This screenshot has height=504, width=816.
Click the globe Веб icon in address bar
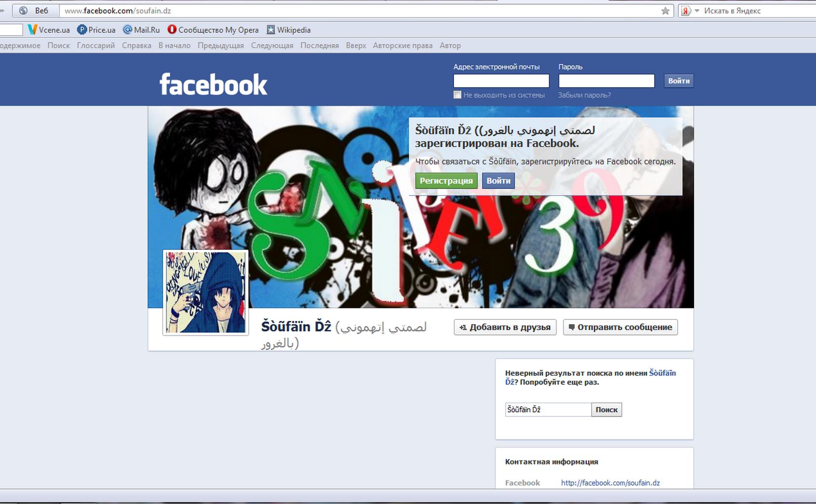(23, 11)
